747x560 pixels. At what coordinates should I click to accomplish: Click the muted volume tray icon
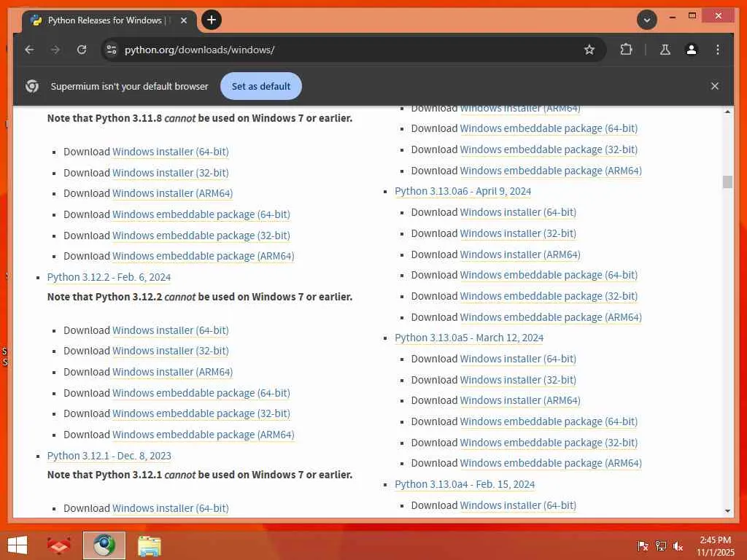tap(678, 546)
